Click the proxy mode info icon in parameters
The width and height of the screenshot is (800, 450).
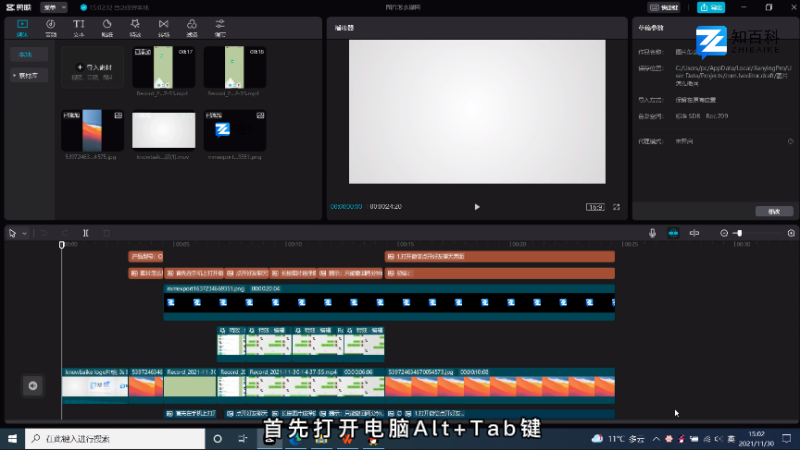point(790,141)
